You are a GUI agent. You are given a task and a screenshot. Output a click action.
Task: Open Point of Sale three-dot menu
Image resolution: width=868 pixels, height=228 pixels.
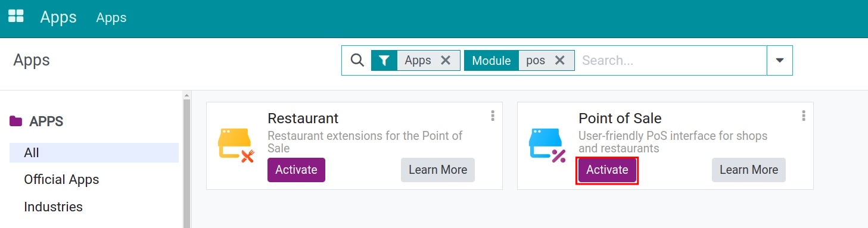tap(804, 115)
